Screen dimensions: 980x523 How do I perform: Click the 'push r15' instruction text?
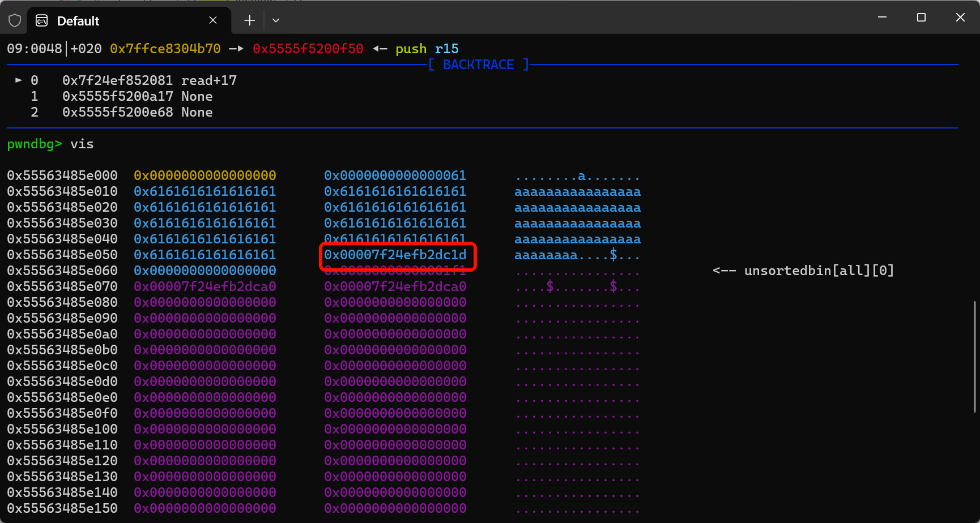tap(427, 49)
